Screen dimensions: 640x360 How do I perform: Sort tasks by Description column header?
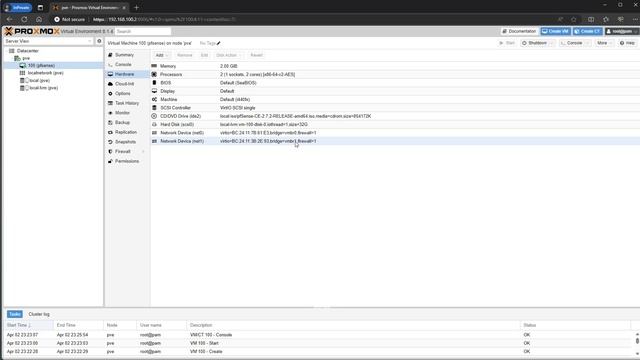tap(353, 325)
